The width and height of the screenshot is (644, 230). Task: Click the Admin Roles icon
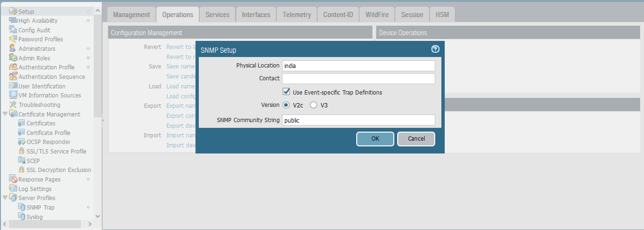coord(13,58)
